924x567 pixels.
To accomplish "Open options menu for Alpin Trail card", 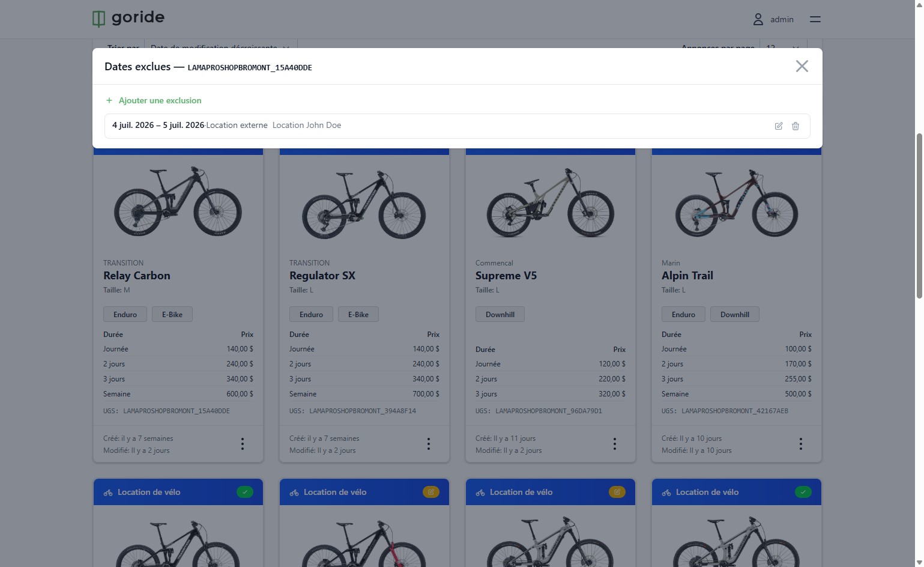I will [801, 444].
